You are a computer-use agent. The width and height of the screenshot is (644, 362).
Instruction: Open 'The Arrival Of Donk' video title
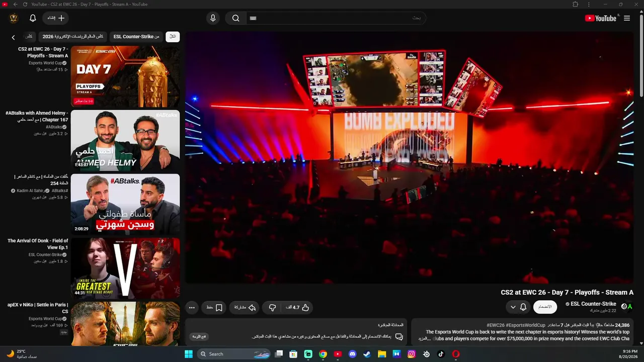click(38, 244)
